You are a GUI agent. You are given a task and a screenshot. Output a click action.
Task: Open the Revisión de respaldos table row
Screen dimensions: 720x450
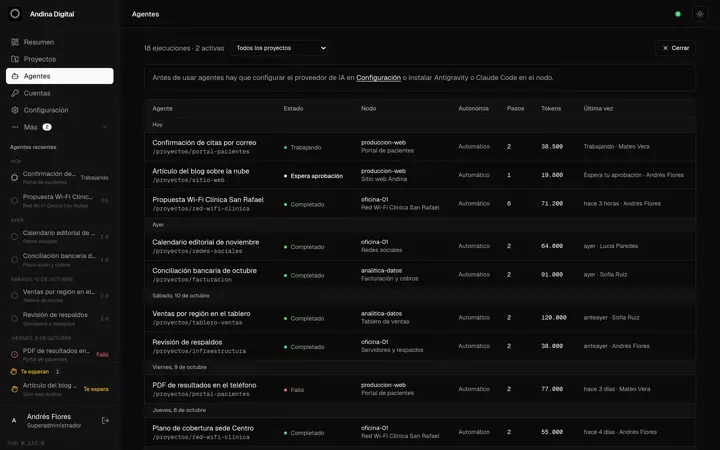click(420, 346)
